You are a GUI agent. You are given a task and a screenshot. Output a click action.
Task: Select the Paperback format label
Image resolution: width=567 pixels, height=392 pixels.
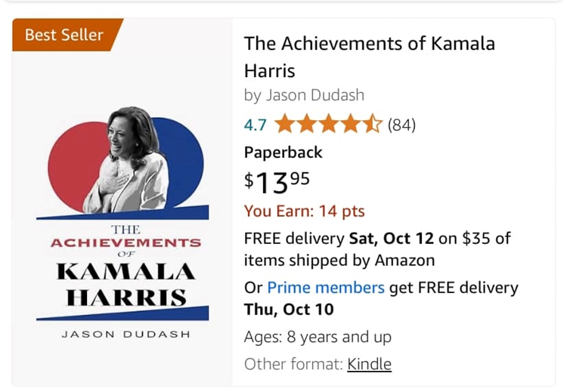click(283, 153)
